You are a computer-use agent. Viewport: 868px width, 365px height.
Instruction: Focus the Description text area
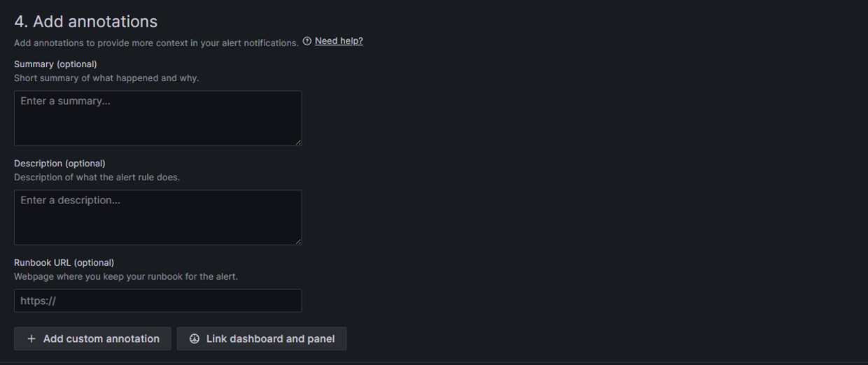(x=157, y=222)
